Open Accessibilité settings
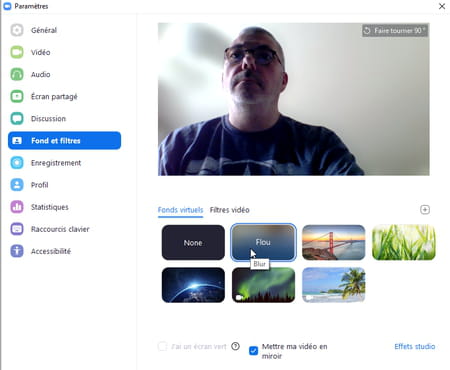This screenshot has height=370, width=450. pos(17,251)
